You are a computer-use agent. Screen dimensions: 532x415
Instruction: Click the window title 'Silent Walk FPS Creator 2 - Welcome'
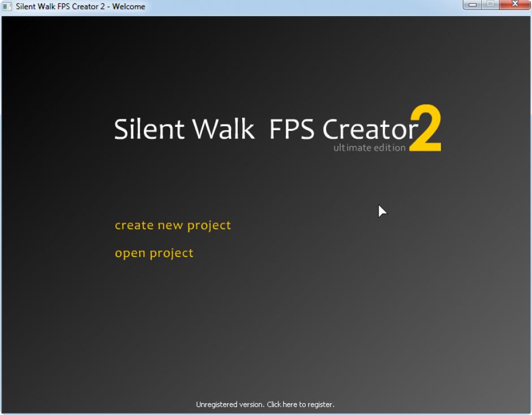80,6
